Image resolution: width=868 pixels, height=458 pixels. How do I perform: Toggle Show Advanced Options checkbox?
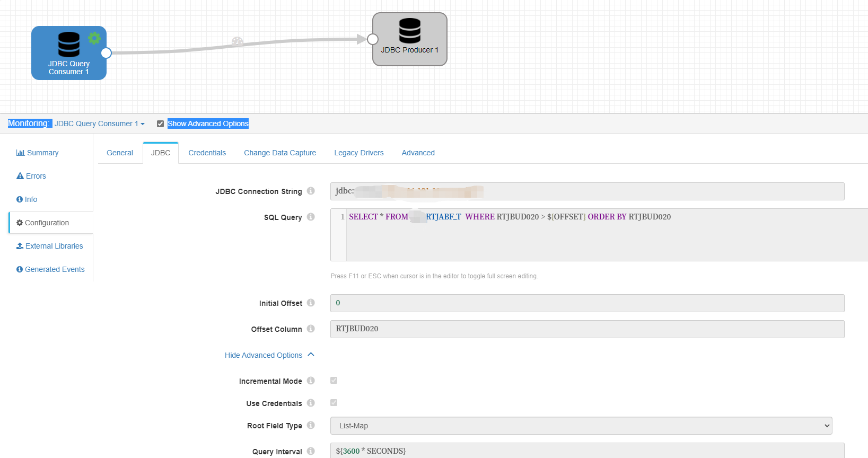coord(160,124)
